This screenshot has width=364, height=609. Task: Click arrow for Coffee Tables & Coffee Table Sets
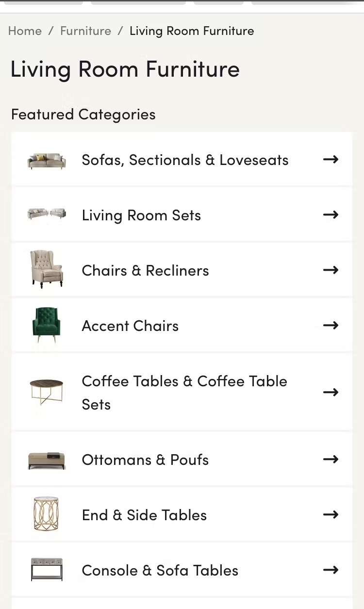click(x=331, y=392)
